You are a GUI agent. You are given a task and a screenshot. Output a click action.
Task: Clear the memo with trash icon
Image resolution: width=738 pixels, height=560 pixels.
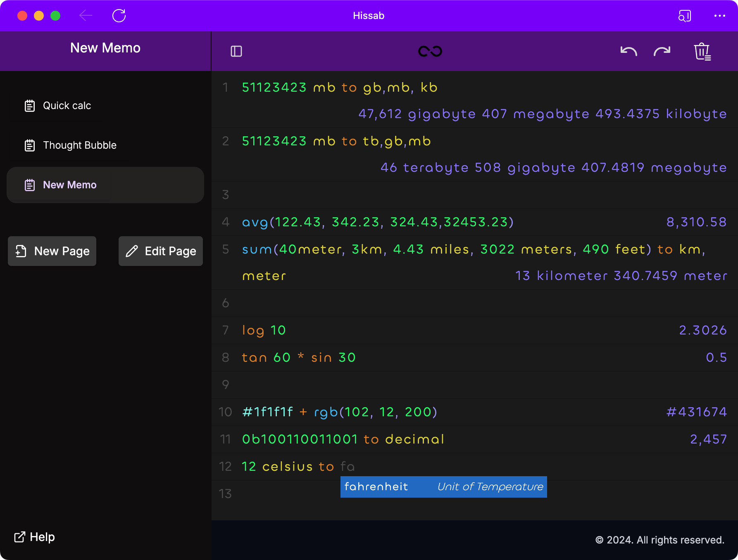(x=702, y=52)
